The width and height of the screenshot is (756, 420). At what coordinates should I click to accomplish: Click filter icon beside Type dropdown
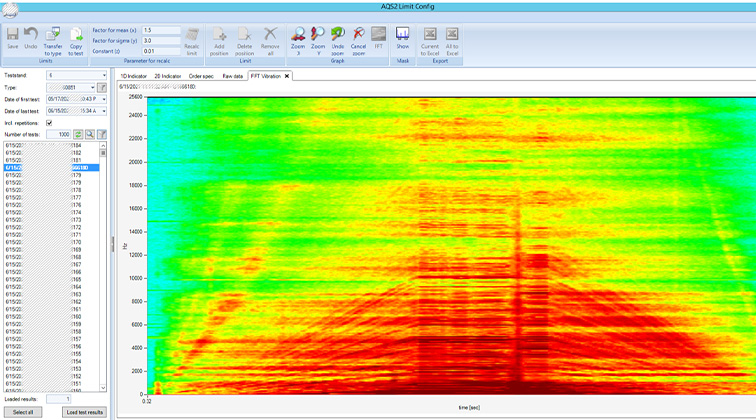click(x=102, y=87)
